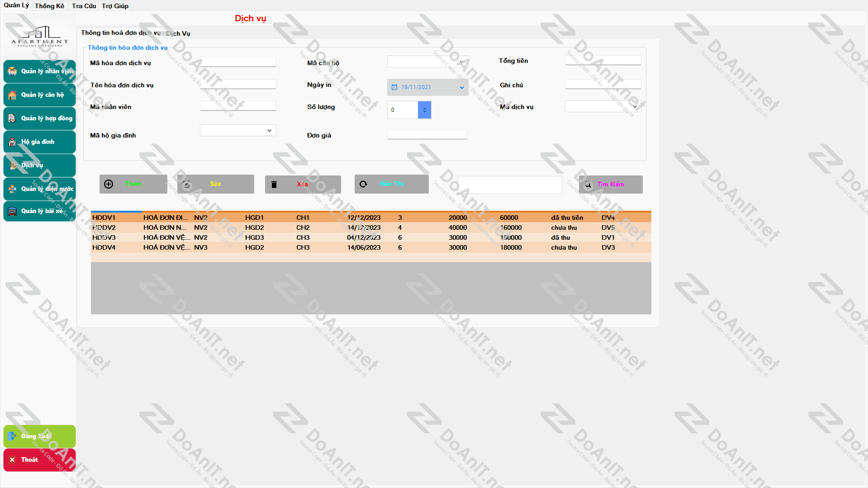Open Quản lý hợp đồng section

click(x=40, y=118)
